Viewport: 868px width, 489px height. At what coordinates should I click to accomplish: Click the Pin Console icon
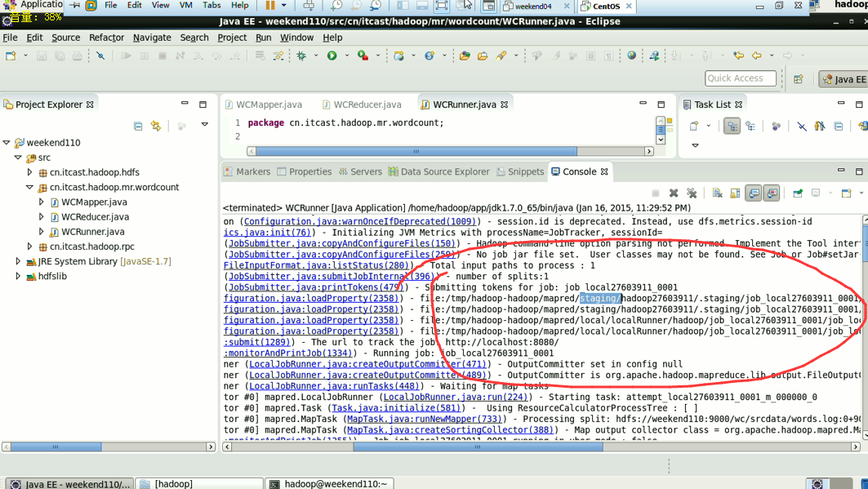798,193
